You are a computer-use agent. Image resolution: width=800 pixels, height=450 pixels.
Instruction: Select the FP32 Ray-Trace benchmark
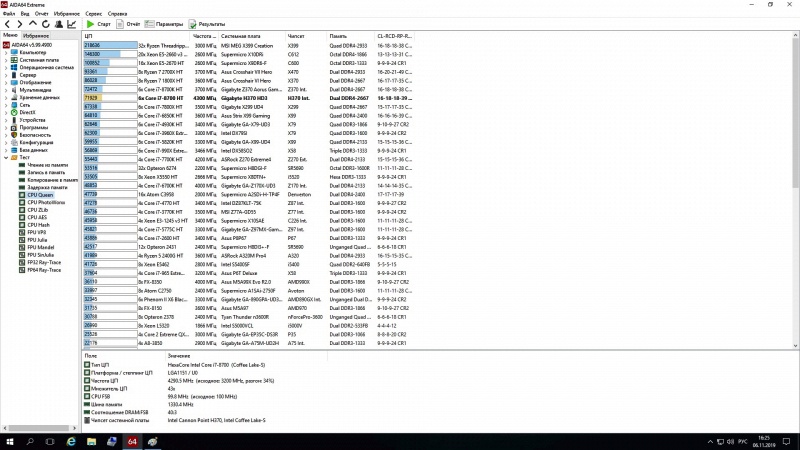tap(44, 262)
